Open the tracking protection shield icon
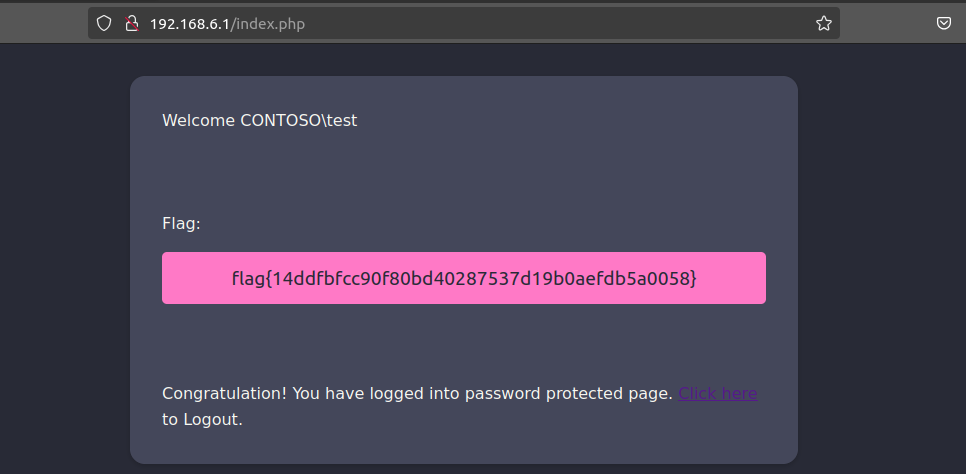This screenshot has width=966, height=474. (104, 23)
